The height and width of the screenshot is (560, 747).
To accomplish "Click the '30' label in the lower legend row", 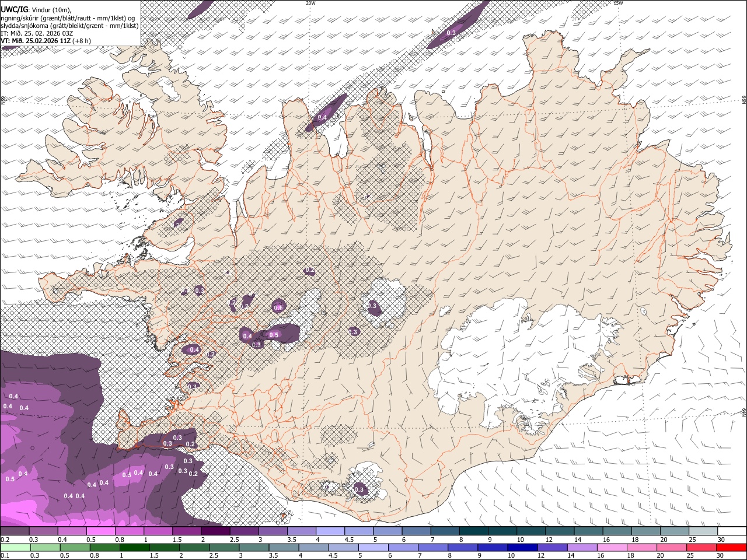I will pos(721,555).
